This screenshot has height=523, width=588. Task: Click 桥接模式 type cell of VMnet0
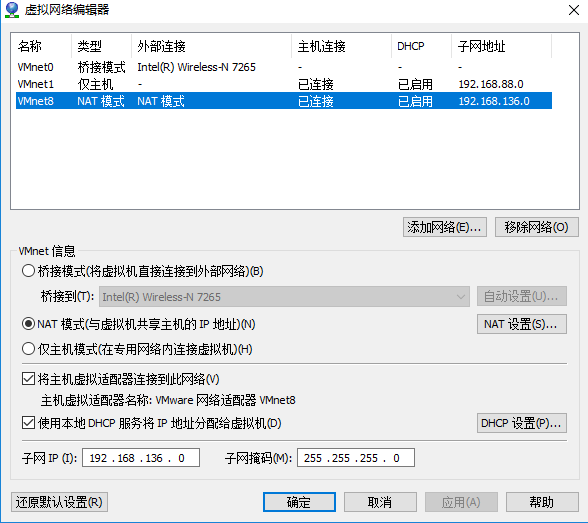(101, 67)
